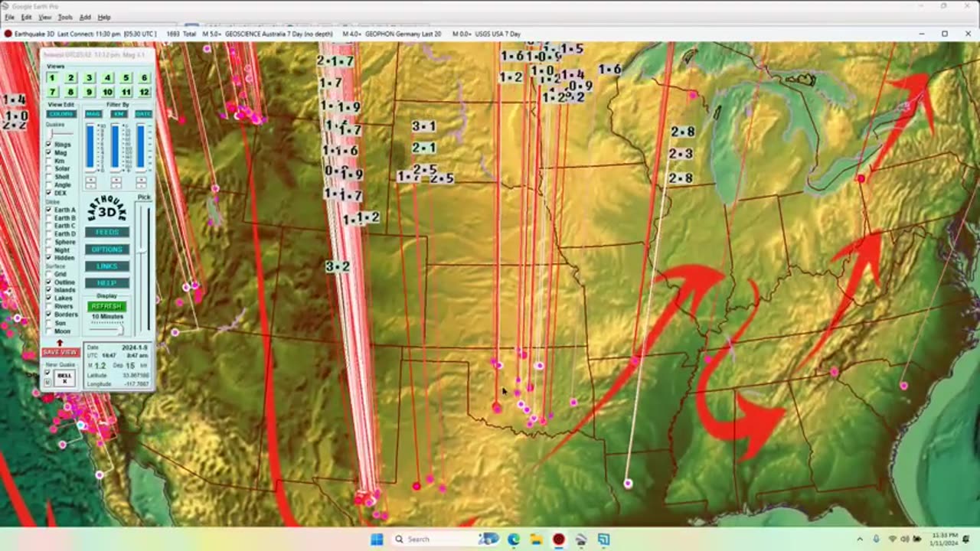
Task: Click the Pick vertical slider
Action: (142, 268)
